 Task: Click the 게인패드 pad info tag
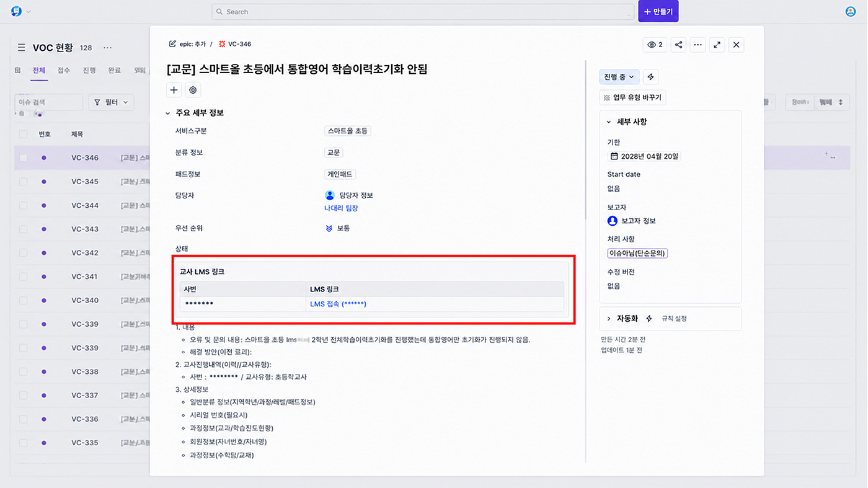(x=340, y=174)
